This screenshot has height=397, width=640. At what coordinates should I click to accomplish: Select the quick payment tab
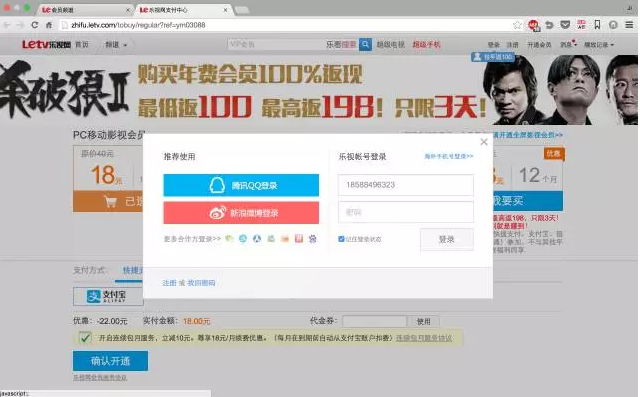coord(133,270)
